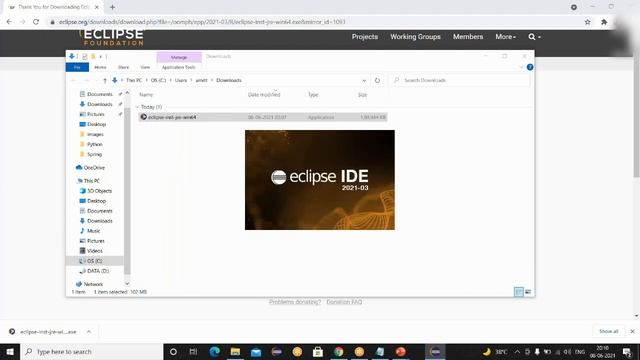640x360 pixels.
Task: Select OneDrive in the navigation pane
Action: [94, 168]
